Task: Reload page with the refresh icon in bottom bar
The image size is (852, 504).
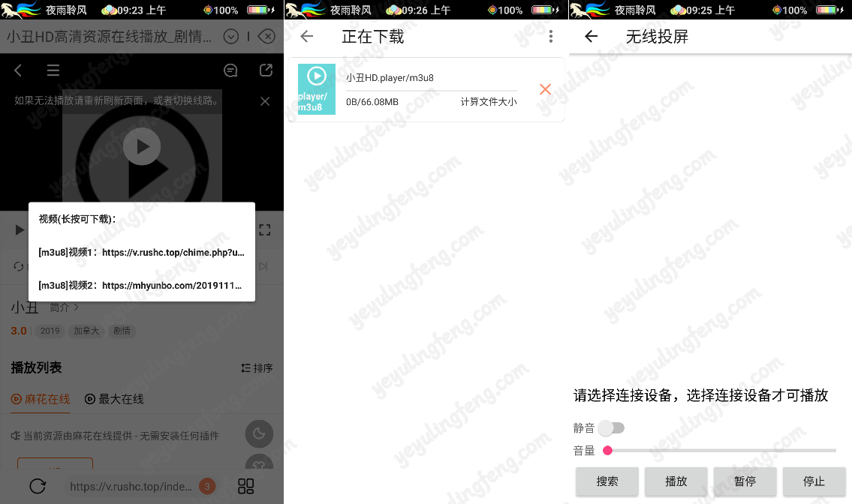Action: pos(38,486)
